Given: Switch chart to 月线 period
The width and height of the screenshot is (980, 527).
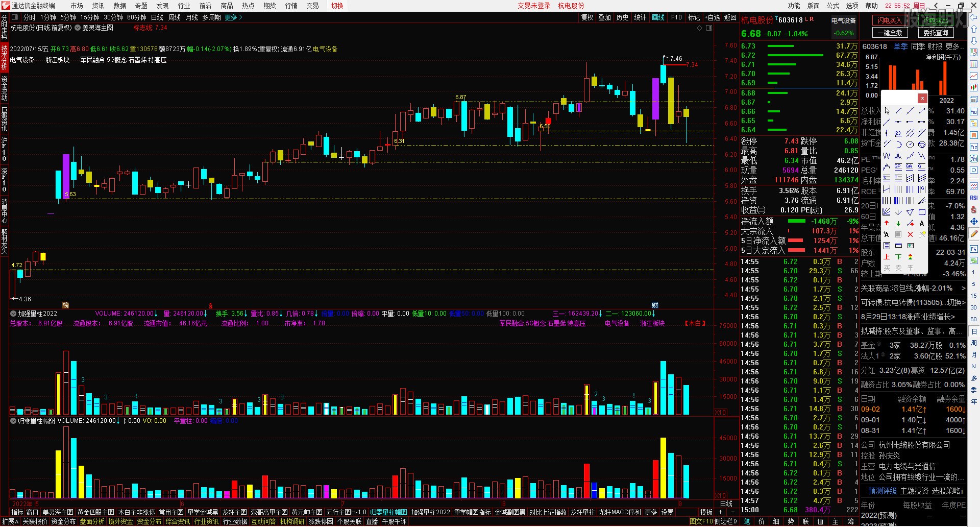Looking at the screenshot, I should click(x=192, y=17).
